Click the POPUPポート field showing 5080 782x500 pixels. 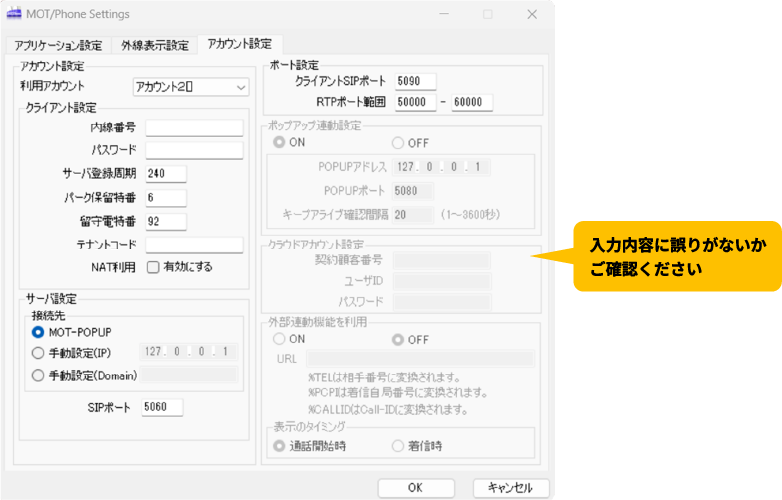click(x=412, y=191)
